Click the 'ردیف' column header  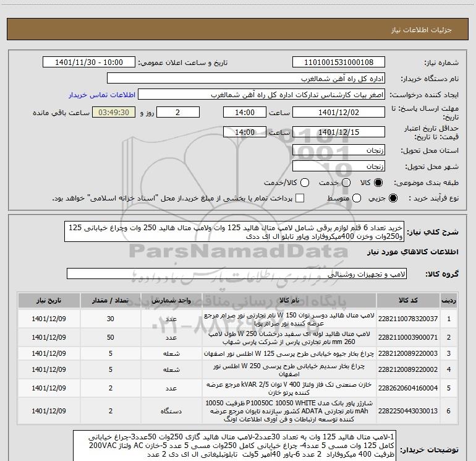coord(449,300)
